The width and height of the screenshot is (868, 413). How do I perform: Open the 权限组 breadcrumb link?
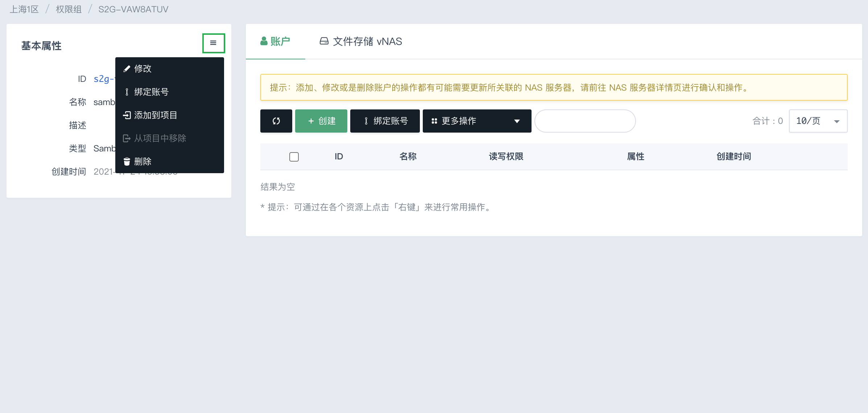pos(69,9)
